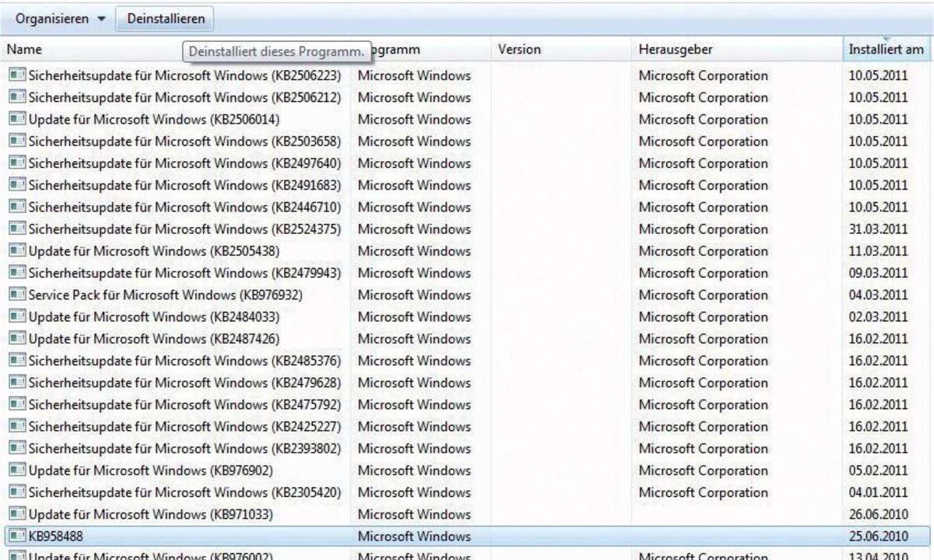The width and height of the screenshot is (934, 560).
Task: Click the icon of update KB2505438
Action: click(17, 250)
